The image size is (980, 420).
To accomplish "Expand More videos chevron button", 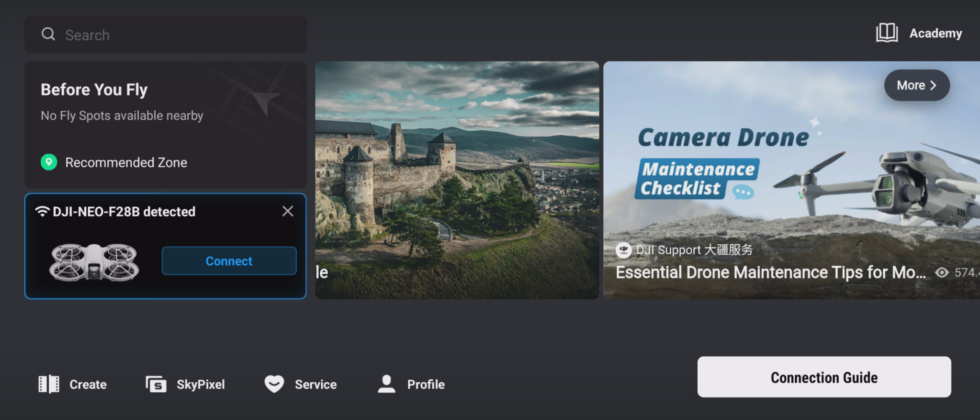I will [917, 85].
